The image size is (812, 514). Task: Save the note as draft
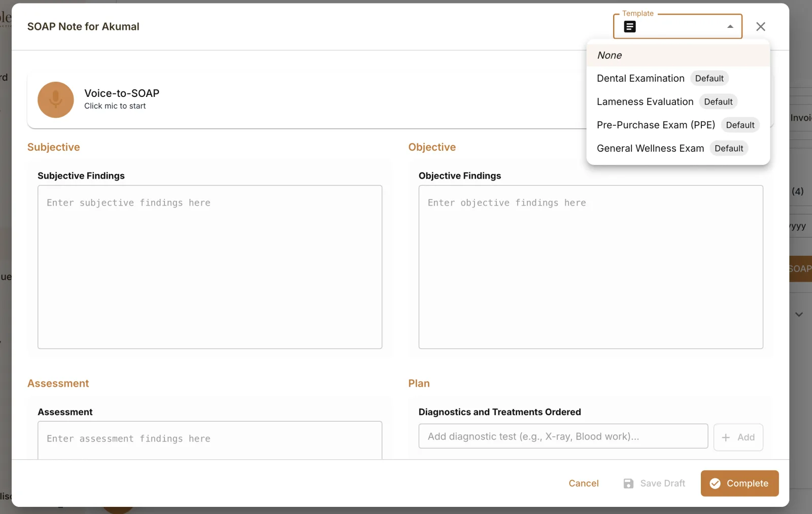pos(654,484)
